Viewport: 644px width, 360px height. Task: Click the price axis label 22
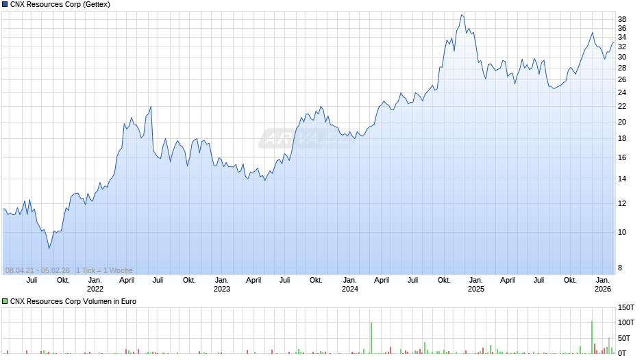(622, 106)
